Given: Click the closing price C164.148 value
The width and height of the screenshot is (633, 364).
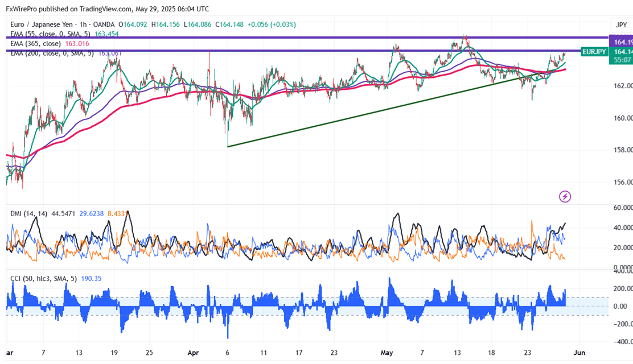Looking at the screenshot, I should [229, 24].
